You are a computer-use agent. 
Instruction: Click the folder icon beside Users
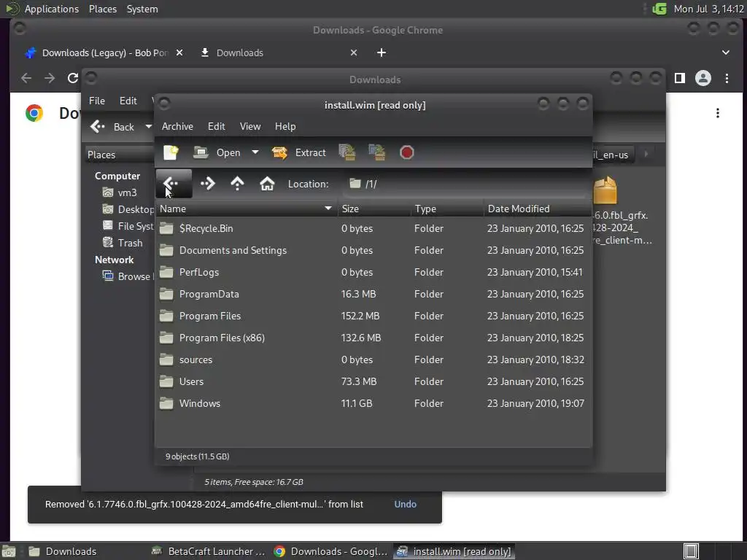point(166,381)
